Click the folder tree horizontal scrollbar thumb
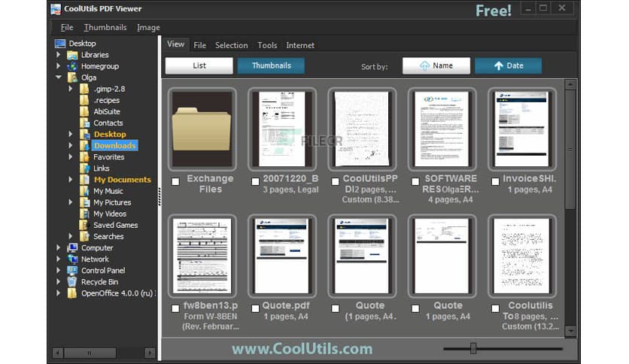Viewport: 629px width, 364px height. click(x=90, y=353)
